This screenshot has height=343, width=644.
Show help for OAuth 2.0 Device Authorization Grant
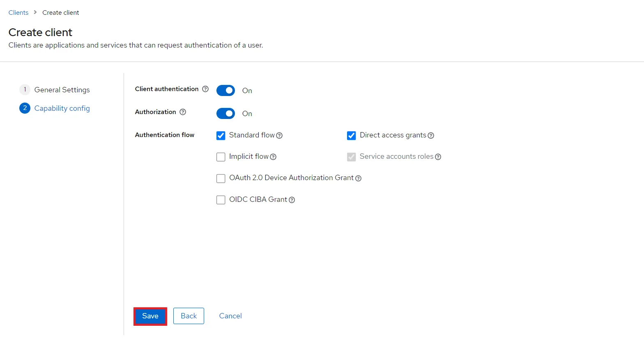point(358,178)
